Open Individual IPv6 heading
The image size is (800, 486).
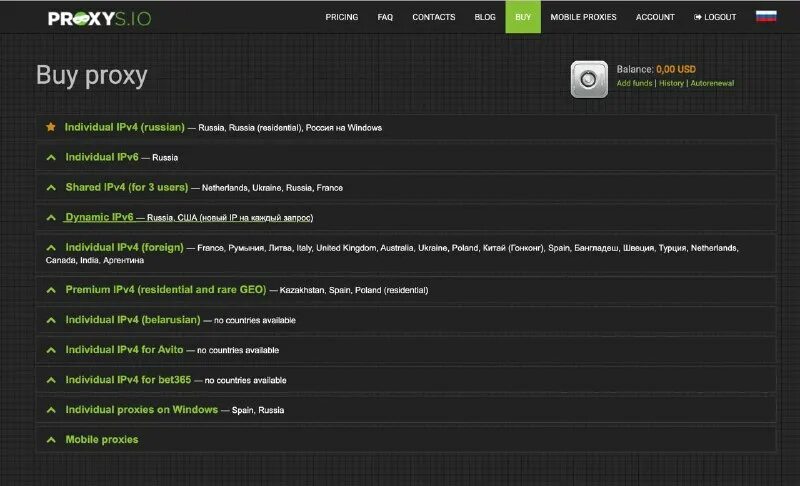click(102, 157)
